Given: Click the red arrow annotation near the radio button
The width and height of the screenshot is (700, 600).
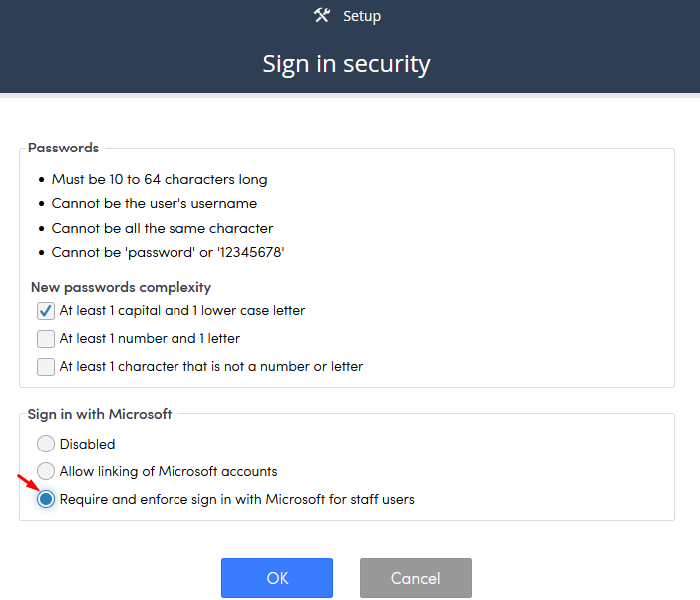Looking at the screenshot, I should coord(29,483).
